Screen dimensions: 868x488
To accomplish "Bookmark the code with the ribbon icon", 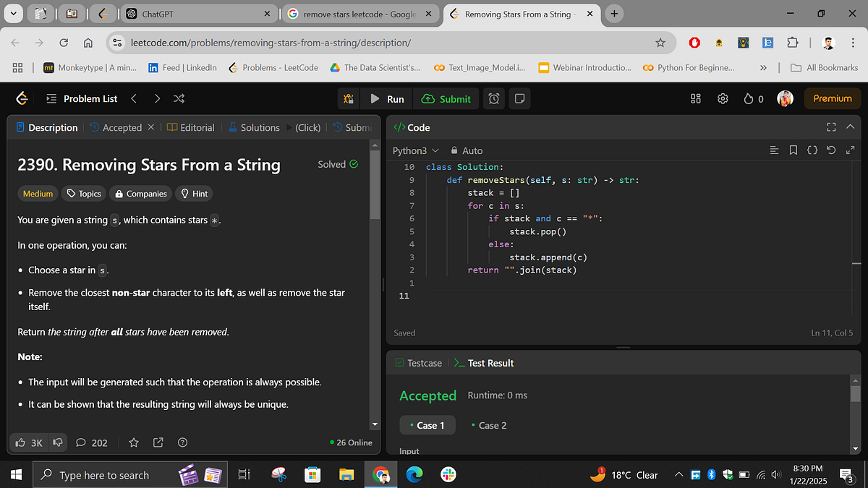I will pos(793,149).
